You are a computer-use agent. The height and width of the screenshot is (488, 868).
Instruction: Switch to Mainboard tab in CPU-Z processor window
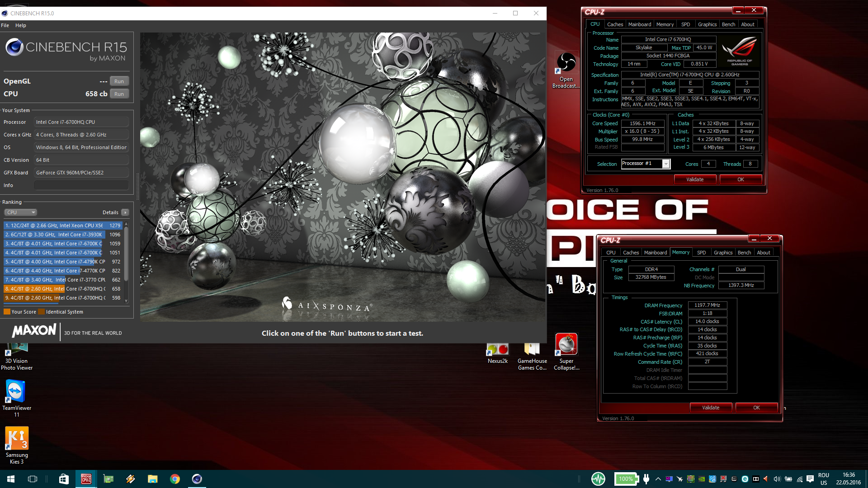click(640, 24)
